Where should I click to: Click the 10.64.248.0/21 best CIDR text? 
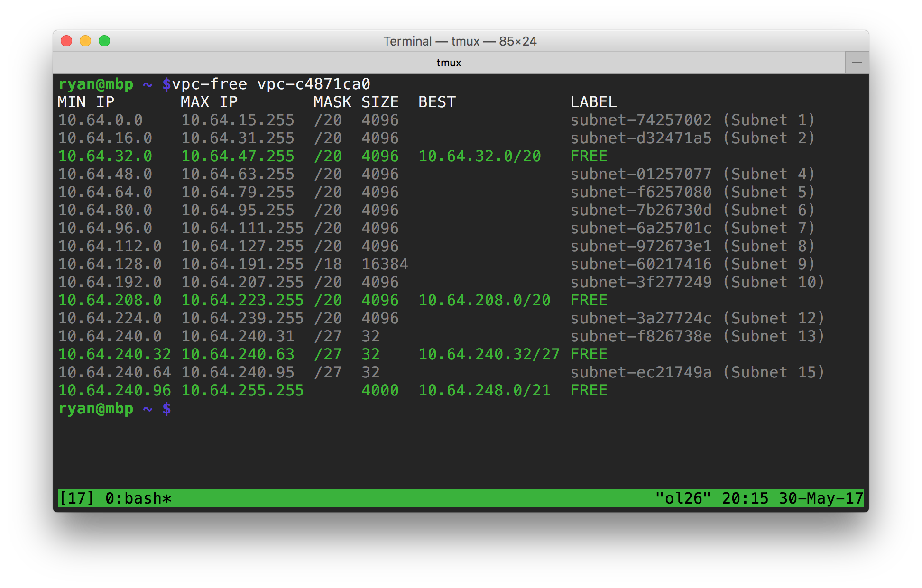pyautogui.click(x=484, y=391)
